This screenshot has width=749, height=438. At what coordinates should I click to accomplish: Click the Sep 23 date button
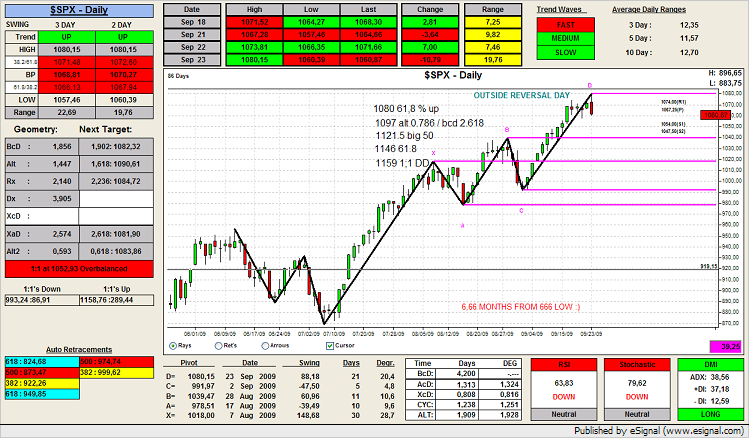(193, 60)
